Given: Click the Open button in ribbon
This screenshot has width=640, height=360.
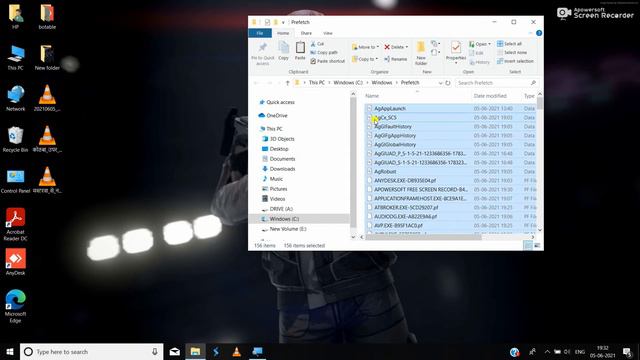Looking at the screenshot, I should [480, 44].
